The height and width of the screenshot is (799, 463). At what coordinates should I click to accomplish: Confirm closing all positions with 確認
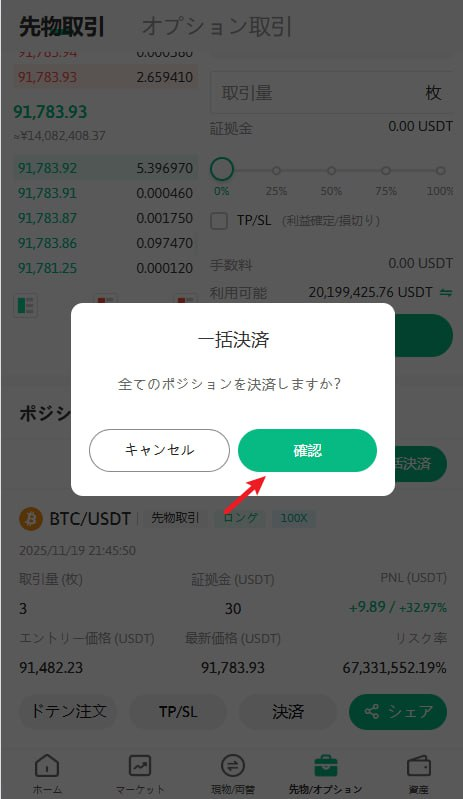pos(308,450)
